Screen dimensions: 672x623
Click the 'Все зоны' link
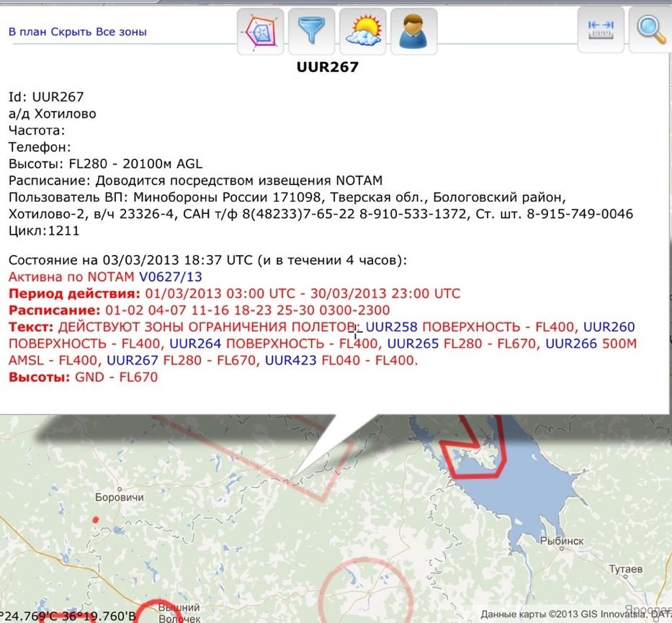(x=121, y=32)
